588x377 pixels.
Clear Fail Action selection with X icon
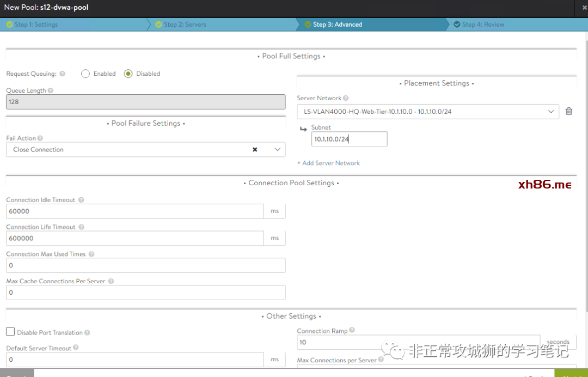click(255, 149)
